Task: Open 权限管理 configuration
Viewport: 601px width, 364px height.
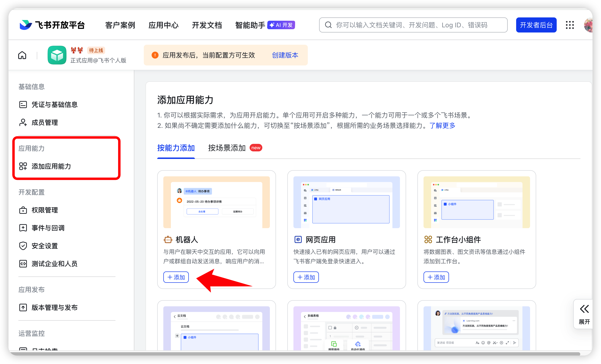Action: (x=45, y=210)
